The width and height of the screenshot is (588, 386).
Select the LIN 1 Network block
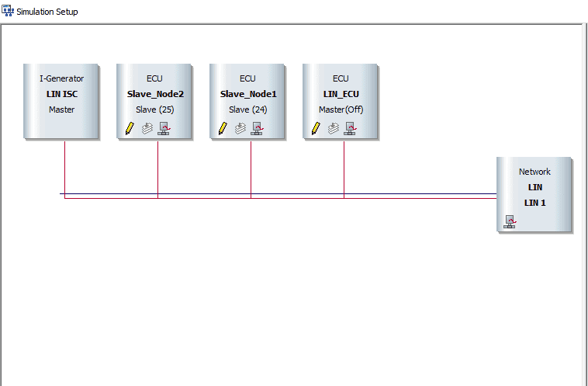pyautogui.click(x=534, y=194)
